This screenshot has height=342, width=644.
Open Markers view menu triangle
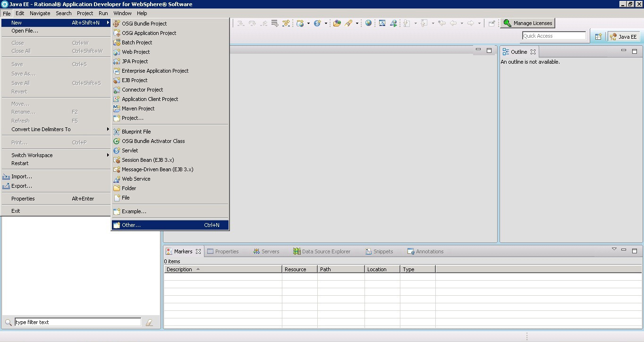[x=614, y=249]
